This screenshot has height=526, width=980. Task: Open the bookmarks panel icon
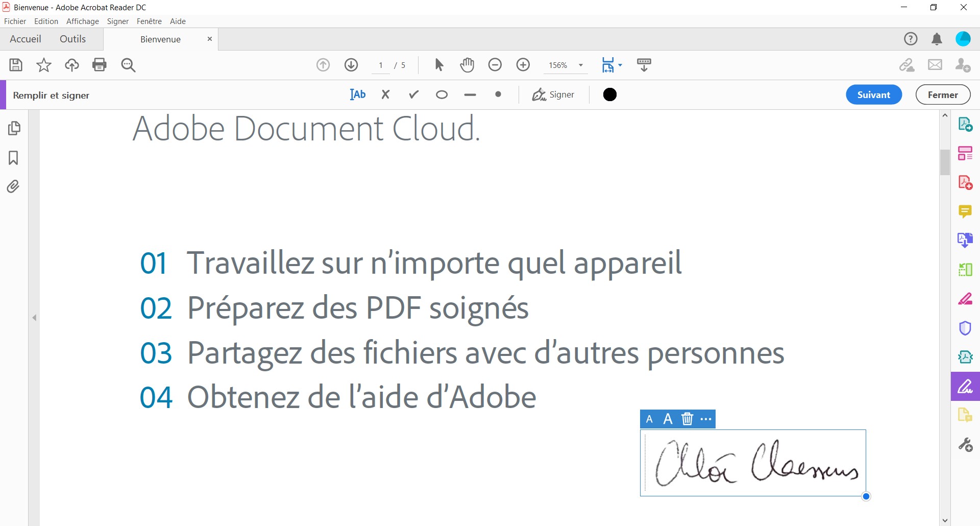[14, 158]
